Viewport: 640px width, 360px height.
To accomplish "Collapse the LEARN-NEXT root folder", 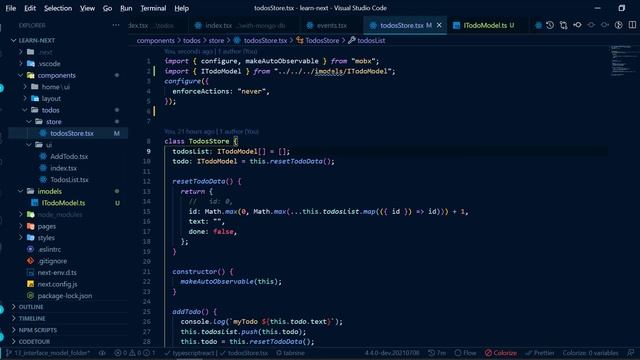I will click(x=37, y=40).
